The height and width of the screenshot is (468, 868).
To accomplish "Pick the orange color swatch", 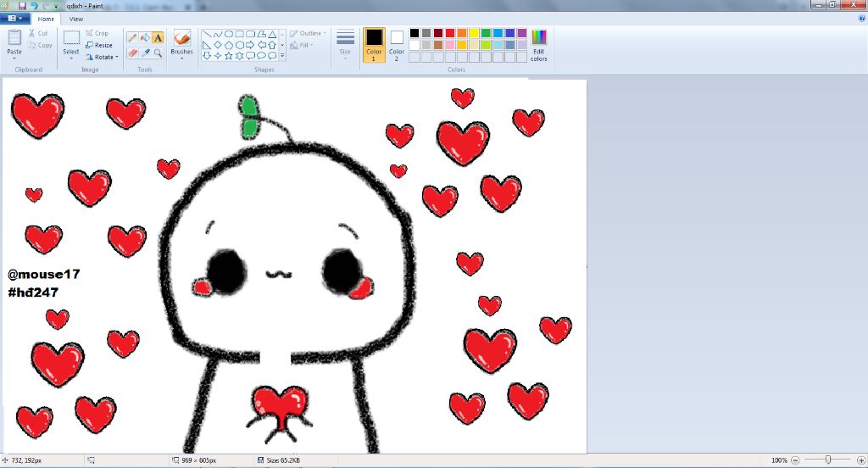I will point(462,33).
